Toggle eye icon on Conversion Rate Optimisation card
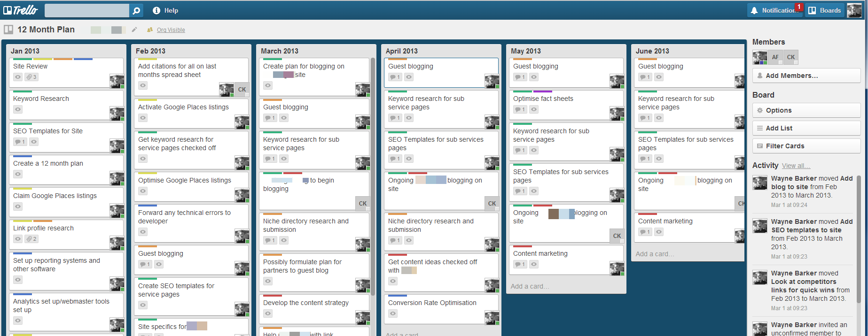The image size is (868, 336). [393, 313]
